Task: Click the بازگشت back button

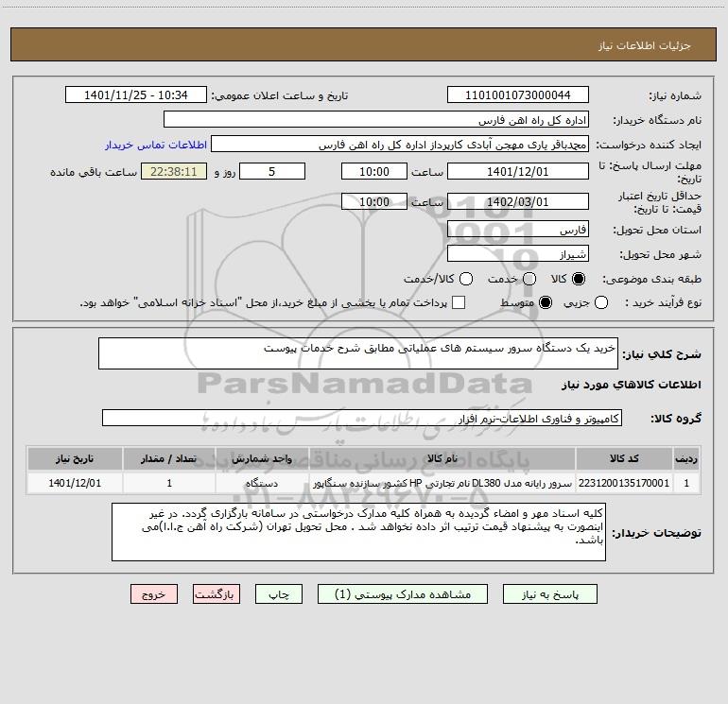Action: click(217, 594)
